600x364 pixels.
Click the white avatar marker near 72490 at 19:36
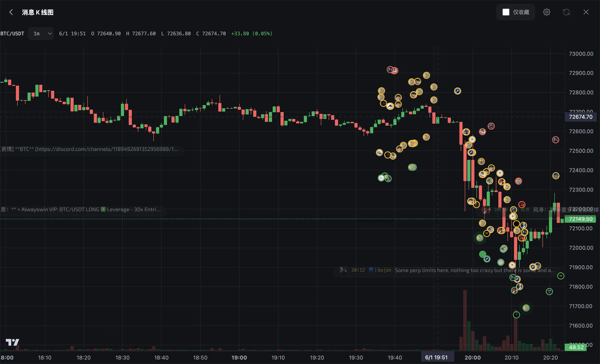click(379, 152)
